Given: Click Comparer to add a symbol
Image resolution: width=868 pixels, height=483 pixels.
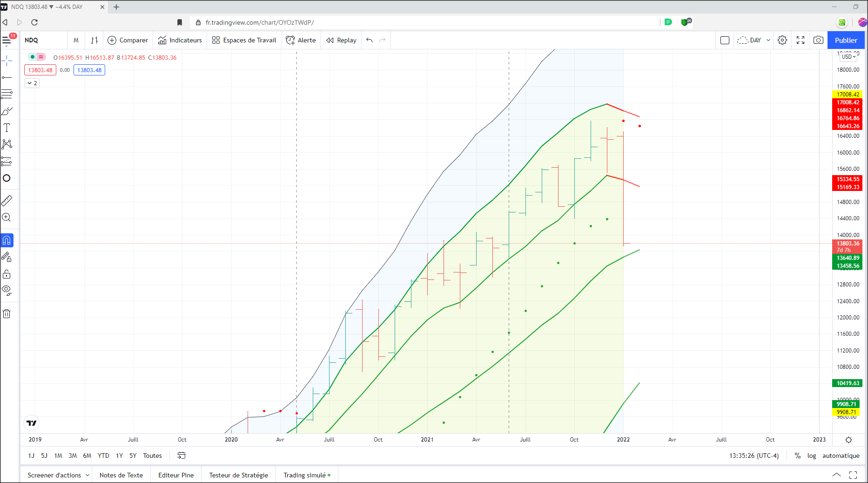Looking at the screenshot, I should (x=128, y=40).
